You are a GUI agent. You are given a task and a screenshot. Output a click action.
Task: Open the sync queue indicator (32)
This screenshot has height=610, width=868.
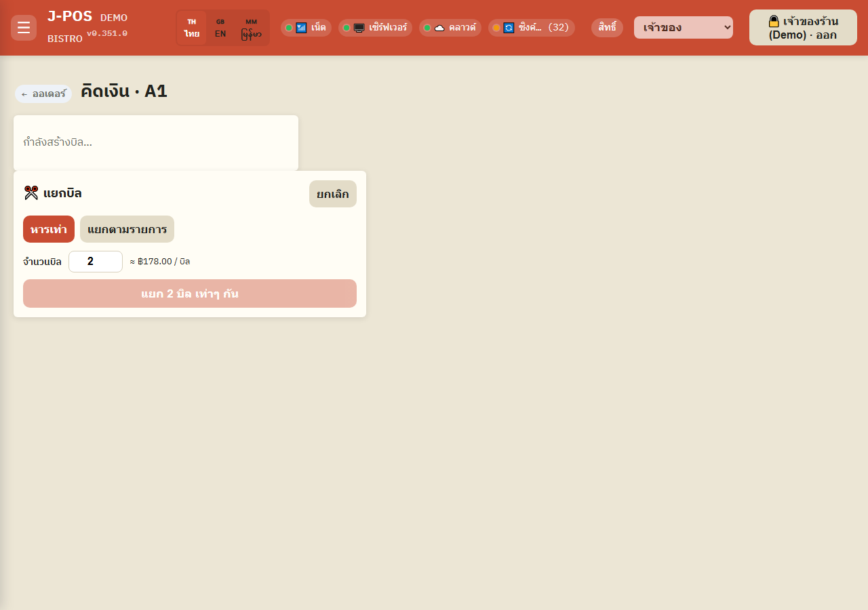click(x=532, y=28)
